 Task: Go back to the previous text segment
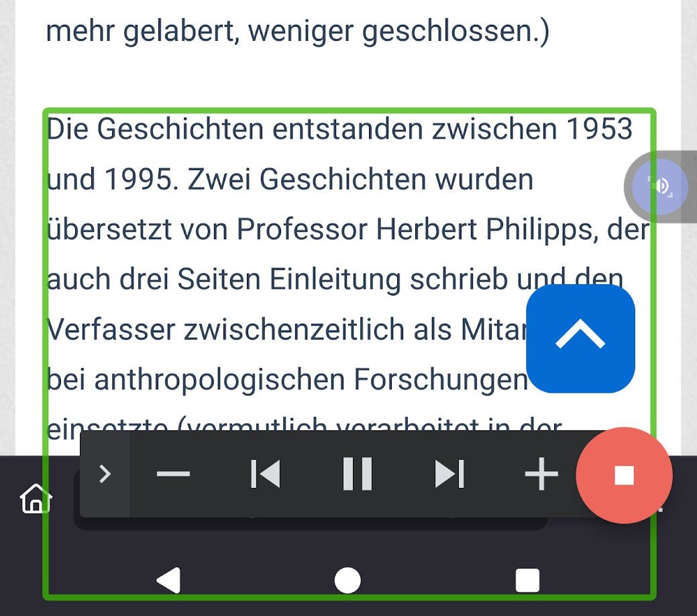point(266,475)
